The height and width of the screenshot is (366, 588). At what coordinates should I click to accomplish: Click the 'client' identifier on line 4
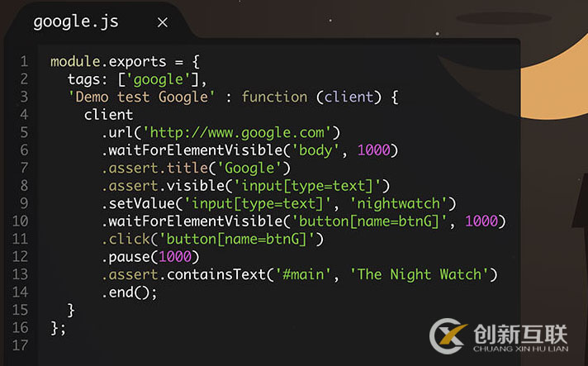[108, 115]
